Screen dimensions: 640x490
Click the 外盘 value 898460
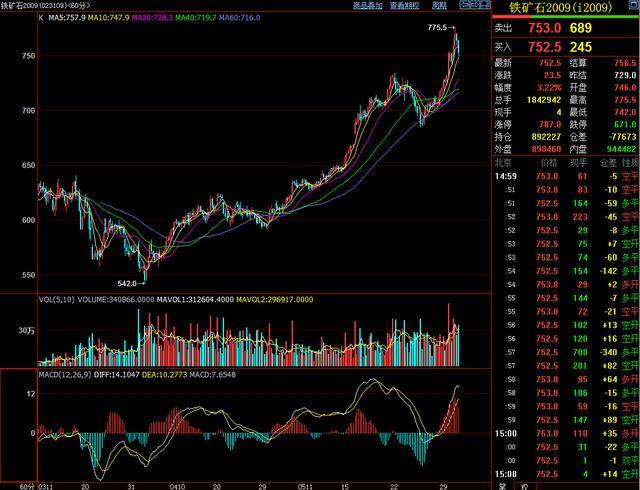(546, 149)
